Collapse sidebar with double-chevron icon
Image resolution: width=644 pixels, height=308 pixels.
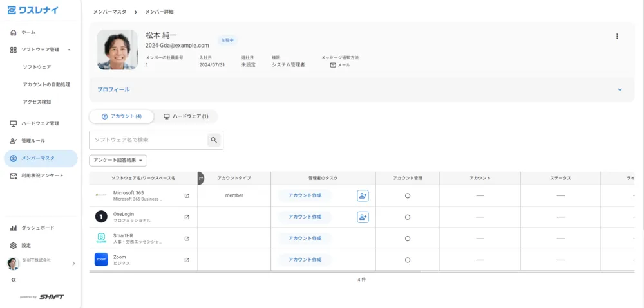tap(14, 280)
